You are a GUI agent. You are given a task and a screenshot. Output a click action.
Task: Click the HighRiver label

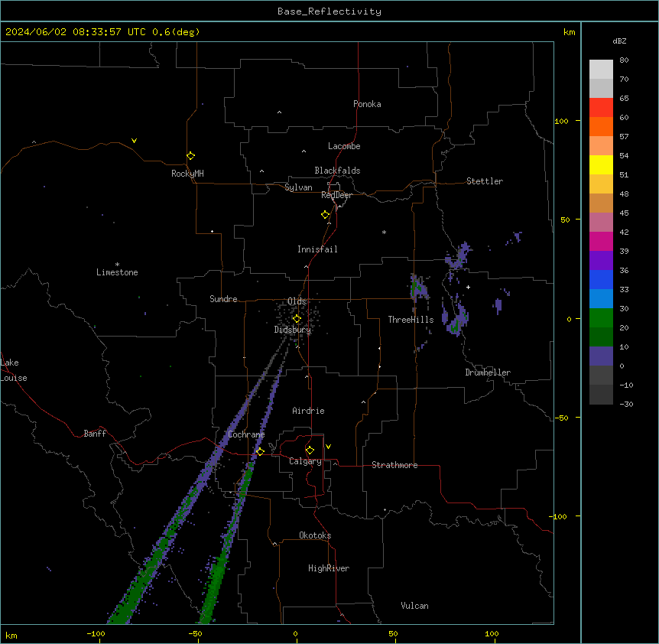tap(329, 568)
